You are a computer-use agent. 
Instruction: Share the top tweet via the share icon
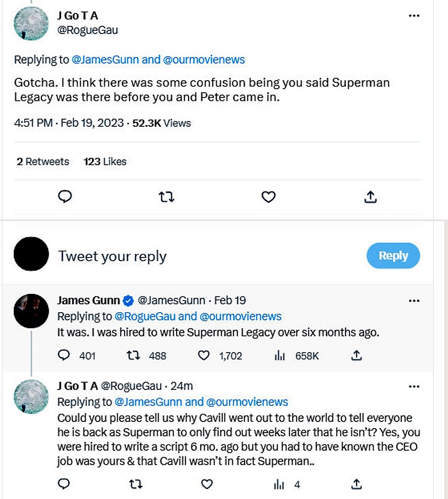coord(370,197)
